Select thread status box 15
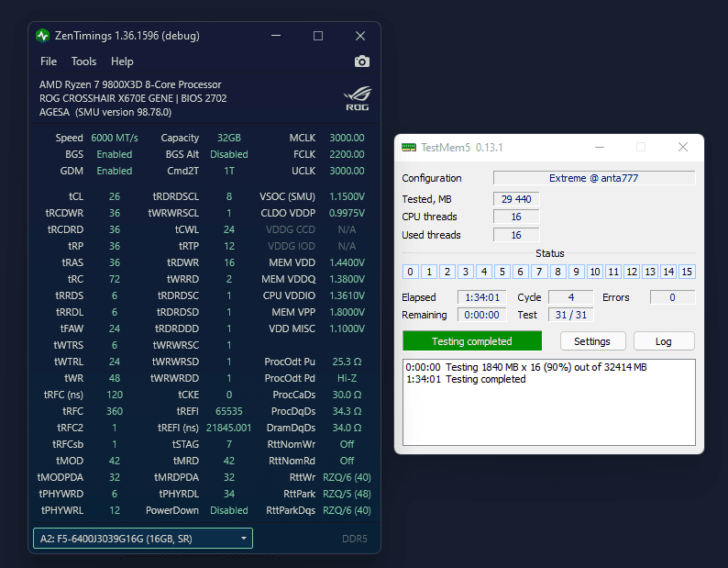The image size is (728, 568). click(x=687, y=272)
